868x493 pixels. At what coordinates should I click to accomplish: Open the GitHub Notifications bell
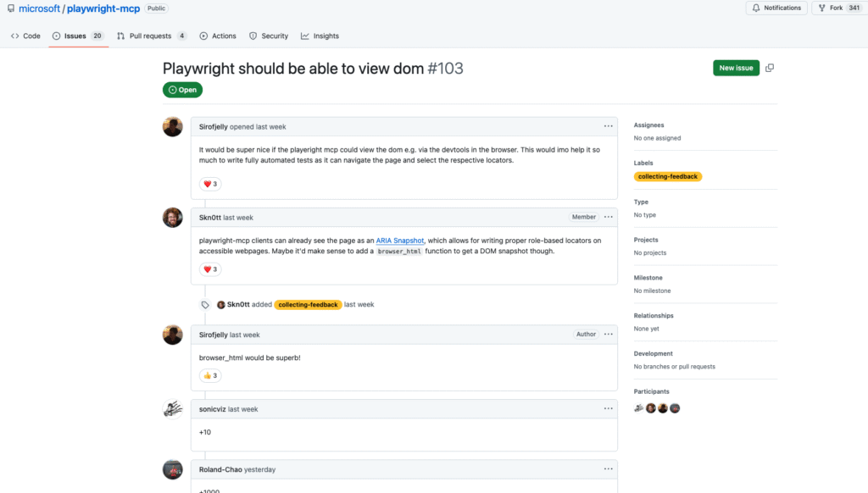coord(754,8)
